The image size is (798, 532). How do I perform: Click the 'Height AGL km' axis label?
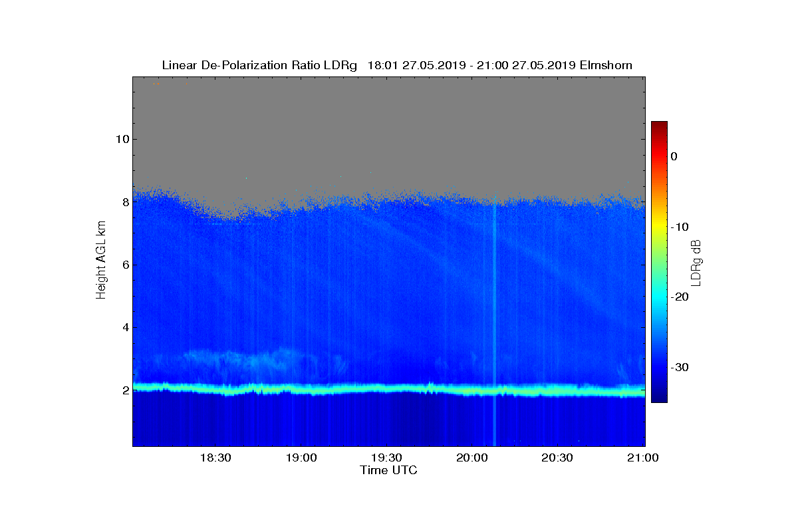coord(101,261)
